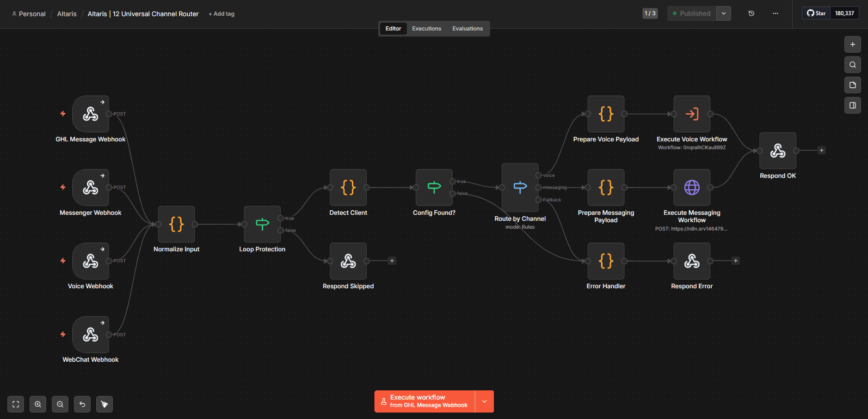868x419 pixels.
Task: Open the three-dot workflow options menu
Action: 775,13
